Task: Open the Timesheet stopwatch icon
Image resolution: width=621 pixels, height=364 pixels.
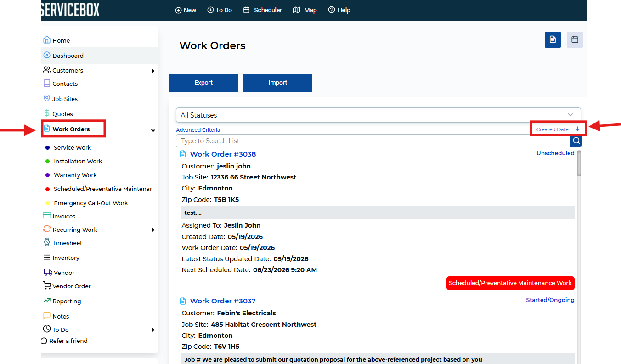Action: pos(47,242)
